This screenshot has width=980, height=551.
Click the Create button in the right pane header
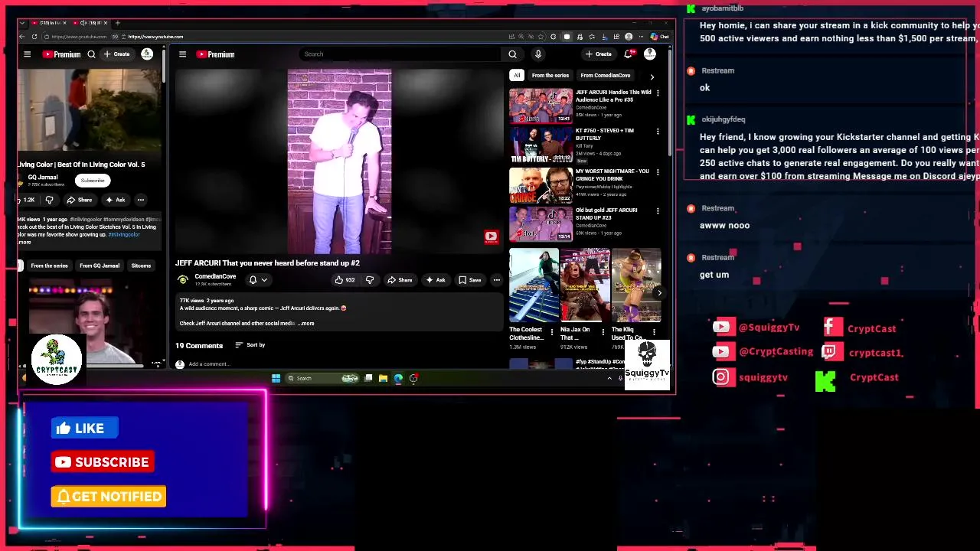[599, 54]
